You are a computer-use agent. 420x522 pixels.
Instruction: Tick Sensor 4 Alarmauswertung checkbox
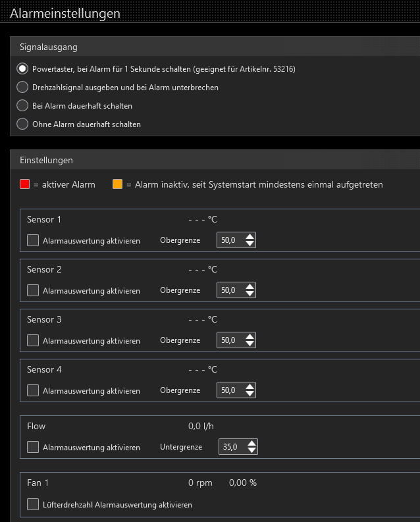33,390
